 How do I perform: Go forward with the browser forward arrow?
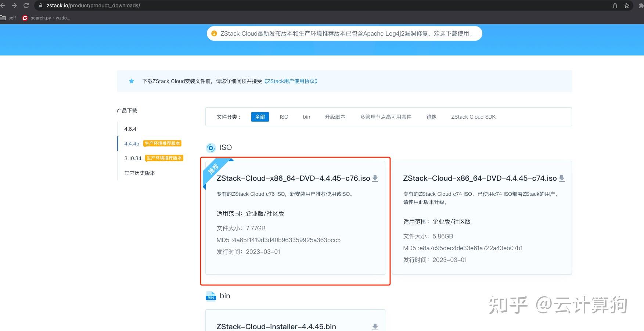(14, 6)
